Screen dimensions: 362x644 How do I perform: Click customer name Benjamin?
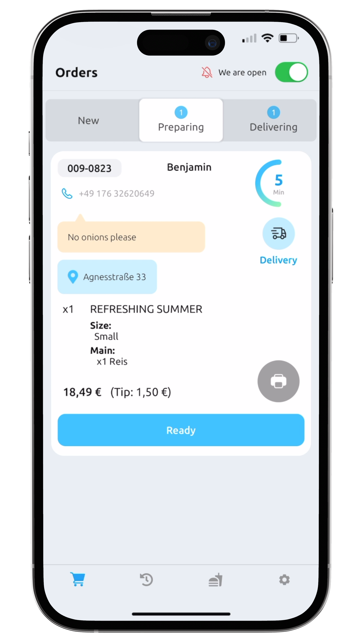coord(189,167)
